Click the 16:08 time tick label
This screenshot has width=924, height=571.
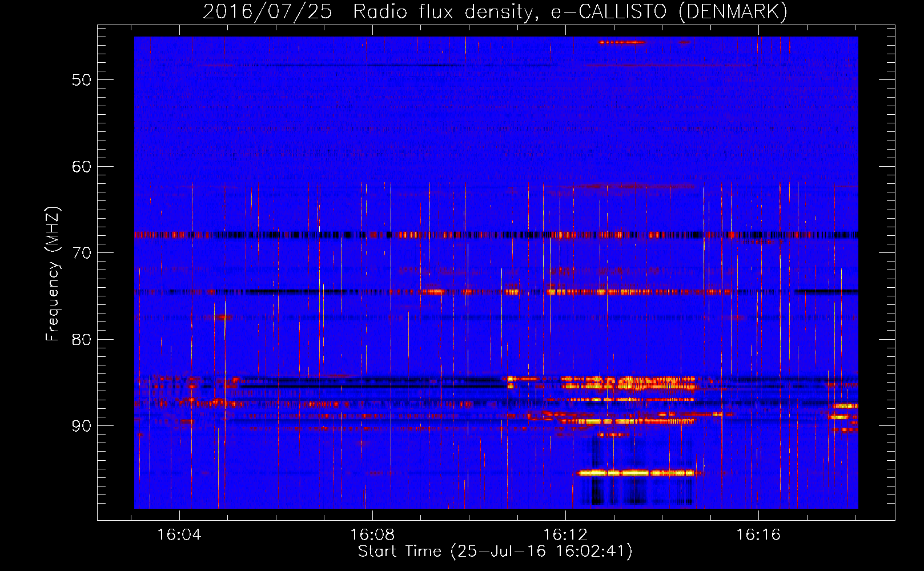pyautogui.click(x=372, y=535)
